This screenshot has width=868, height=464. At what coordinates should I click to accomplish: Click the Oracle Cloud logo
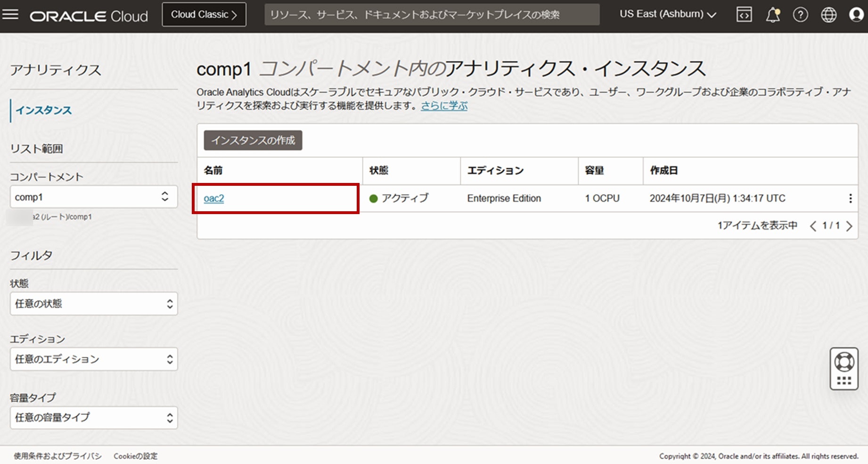click(89, 16)
